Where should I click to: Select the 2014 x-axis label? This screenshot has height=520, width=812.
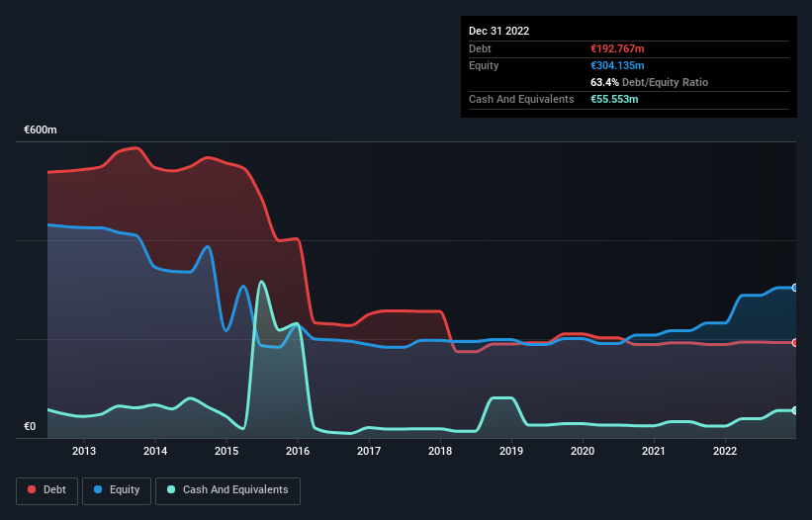155,451
